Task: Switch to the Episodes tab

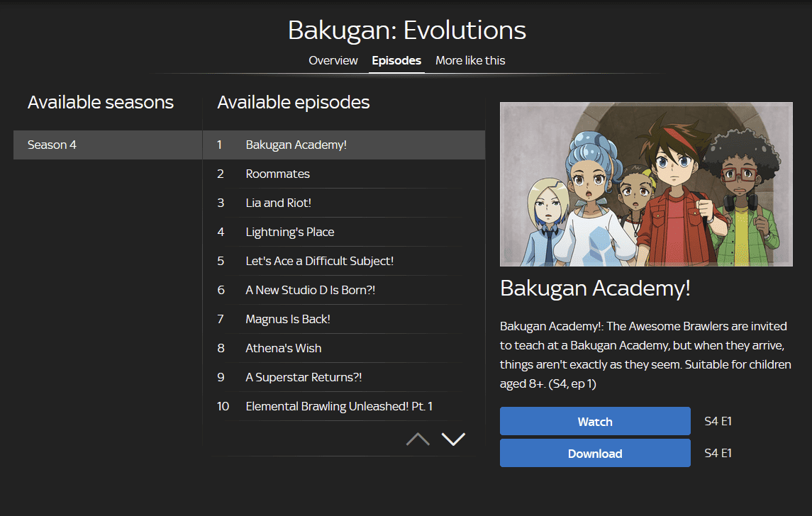Action: tap(396, 60)
